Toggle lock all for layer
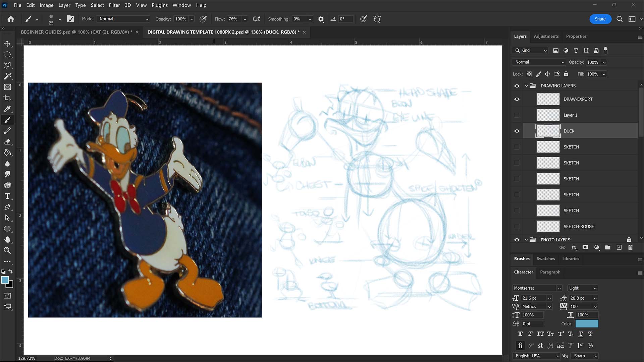This screenshot has height=362, width=644. tap(566, 74)
